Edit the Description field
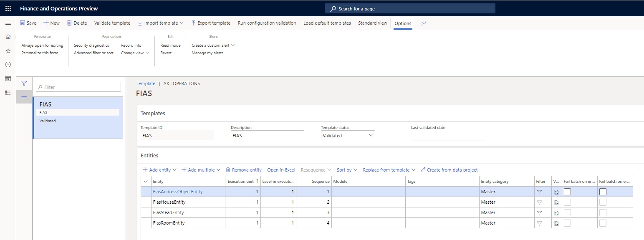The width and height of the screenshot is (644, 240). pyautogui.click(x=268, y=136)
